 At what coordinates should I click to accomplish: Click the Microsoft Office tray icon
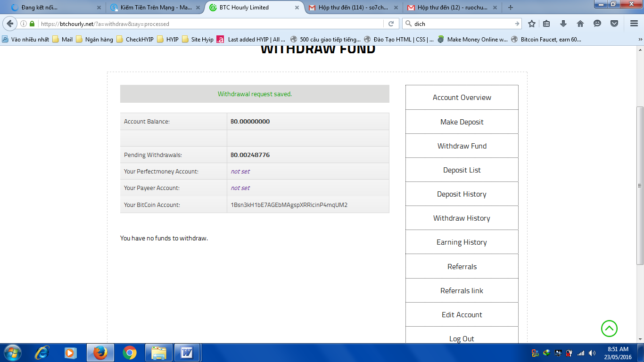pyautogui.click(x=535, y=353)
